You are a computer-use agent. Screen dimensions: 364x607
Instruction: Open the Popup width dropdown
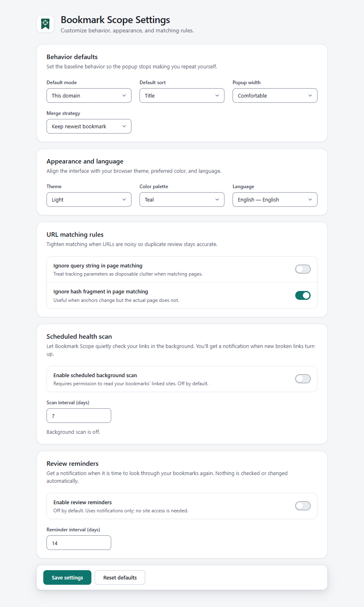[275, 96]
